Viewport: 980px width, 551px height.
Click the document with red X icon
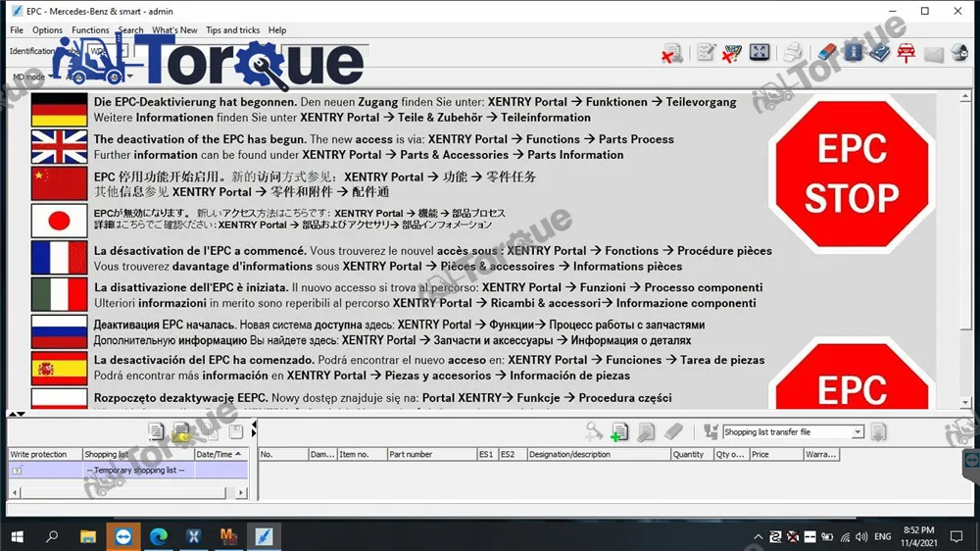(672, 53)
